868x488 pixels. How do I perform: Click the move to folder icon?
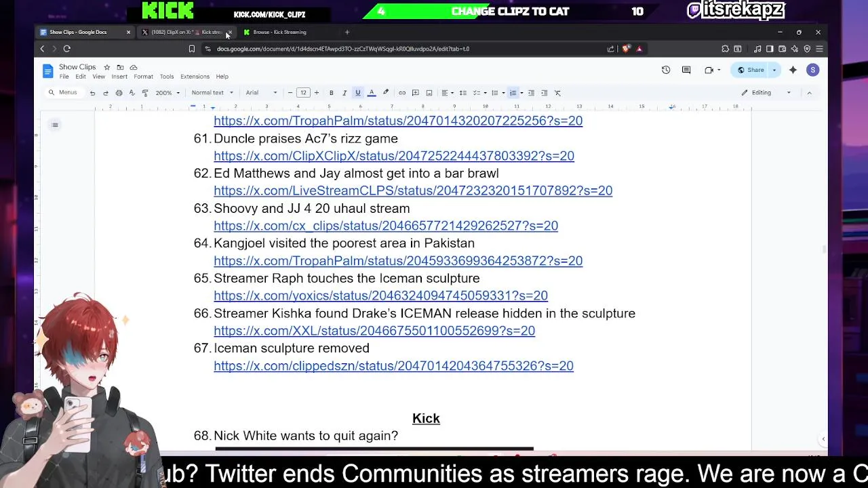coord(120,67)
